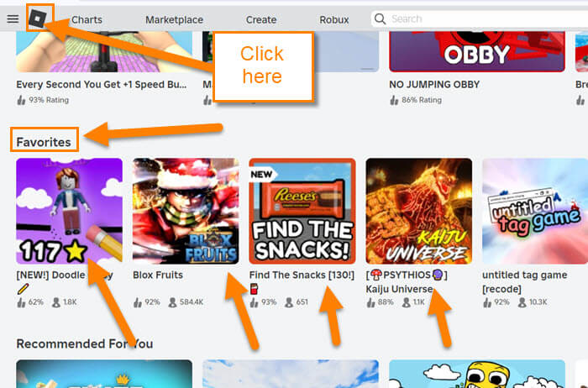This screenshot has height=388, width=588.
Task: Click the Roblox logo home icon
Action: click(x=38, y=18)
